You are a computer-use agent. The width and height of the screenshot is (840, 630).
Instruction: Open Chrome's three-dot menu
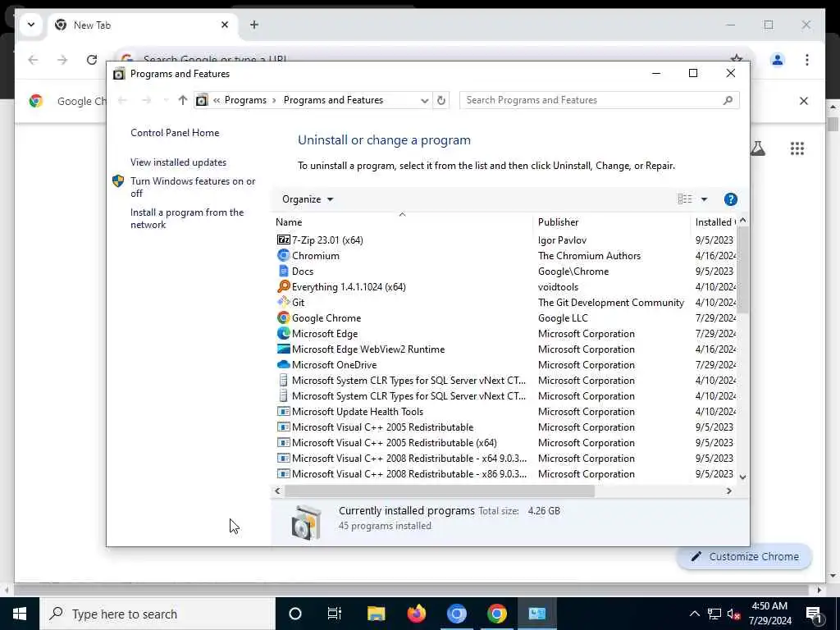(807, 59)
